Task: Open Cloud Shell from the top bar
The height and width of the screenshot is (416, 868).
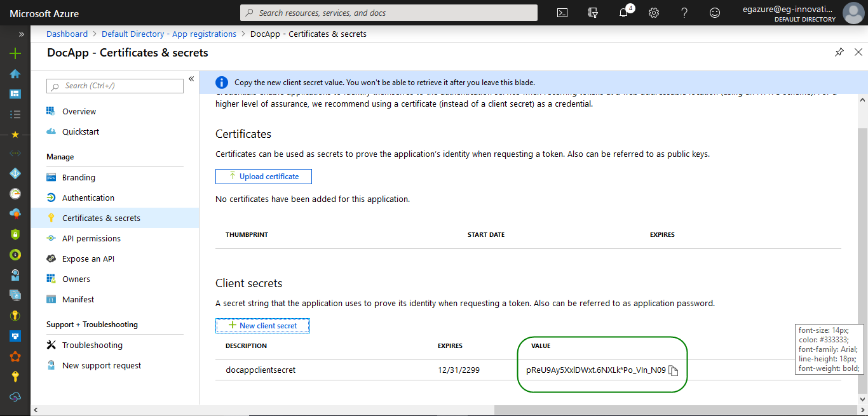Action: 562,13
